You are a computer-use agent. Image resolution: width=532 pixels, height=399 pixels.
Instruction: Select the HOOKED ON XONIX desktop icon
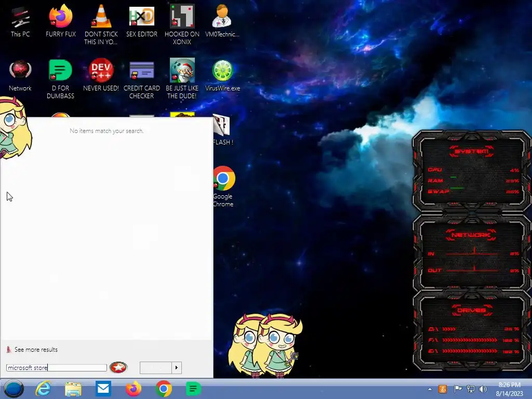(x=182, y=25)
